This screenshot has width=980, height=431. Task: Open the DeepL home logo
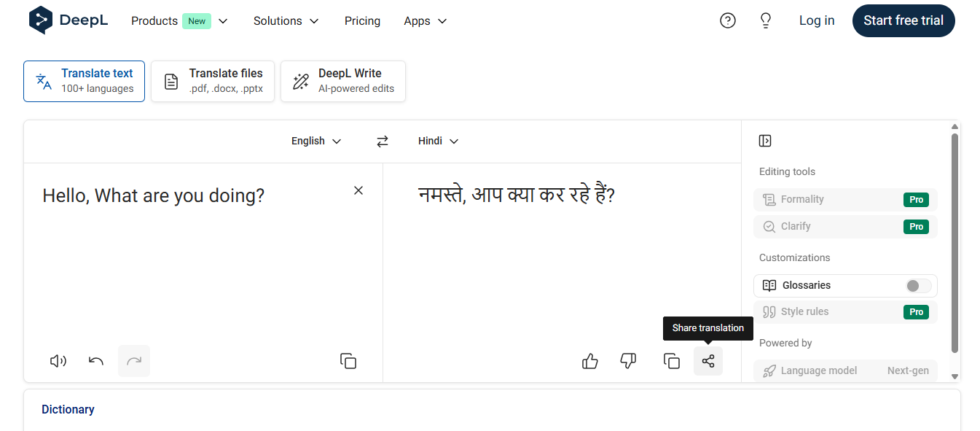point(68,20)
